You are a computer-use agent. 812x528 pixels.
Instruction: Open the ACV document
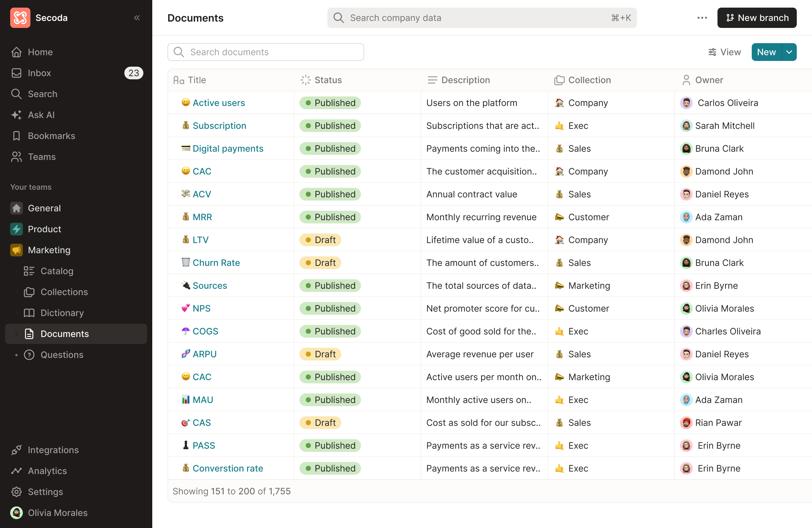click(x=202, y=194)
